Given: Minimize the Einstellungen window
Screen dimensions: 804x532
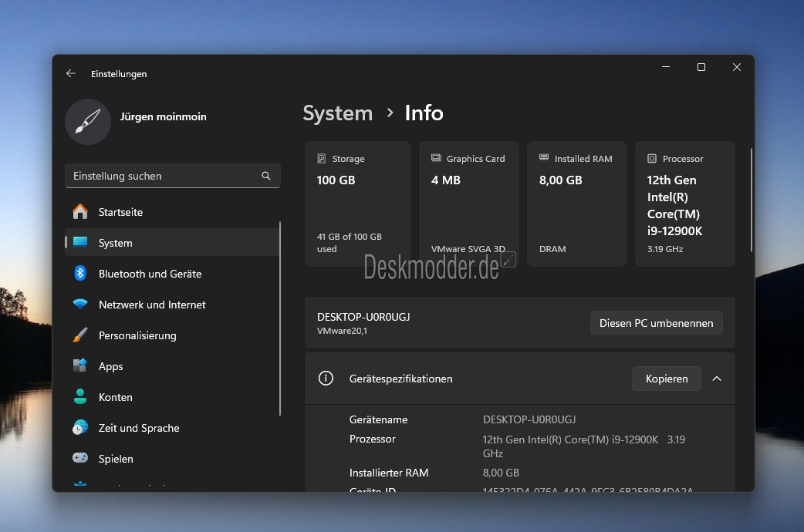Looking at the screenshot, I should tap(666, 67).
